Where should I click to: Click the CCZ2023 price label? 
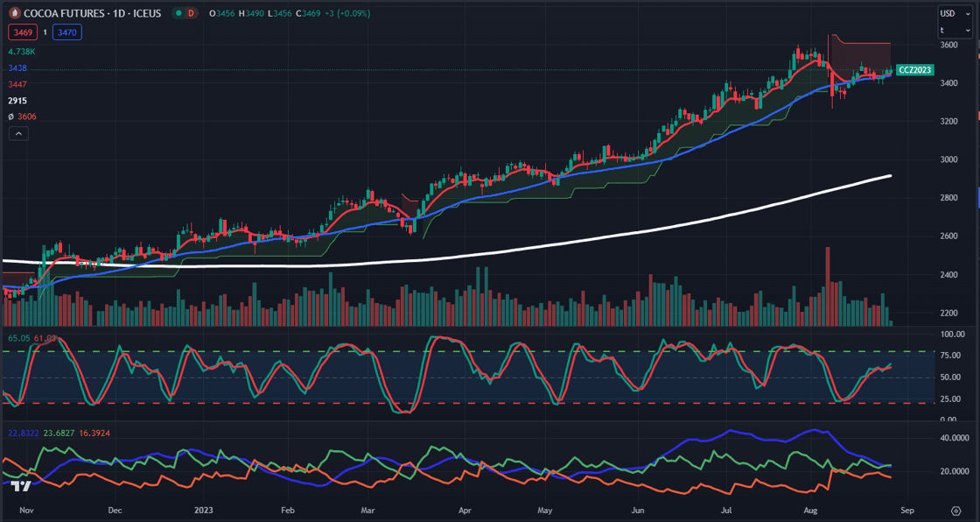coord(915,70)
